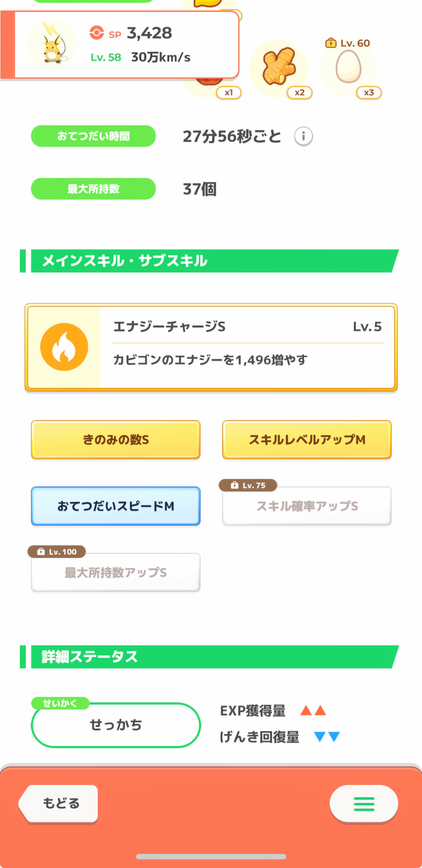The height and width of the screenshot is (868, 422).
Task: Tap the orange flame main skill icon
Action: click(x=64, y=347)
